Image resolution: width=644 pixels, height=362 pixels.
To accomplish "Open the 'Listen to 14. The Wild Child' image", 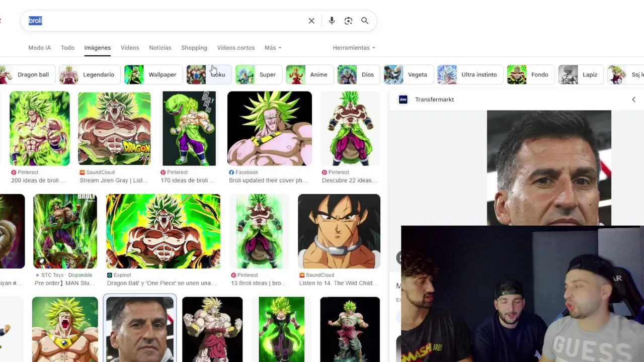I will [x=339, y=231].
